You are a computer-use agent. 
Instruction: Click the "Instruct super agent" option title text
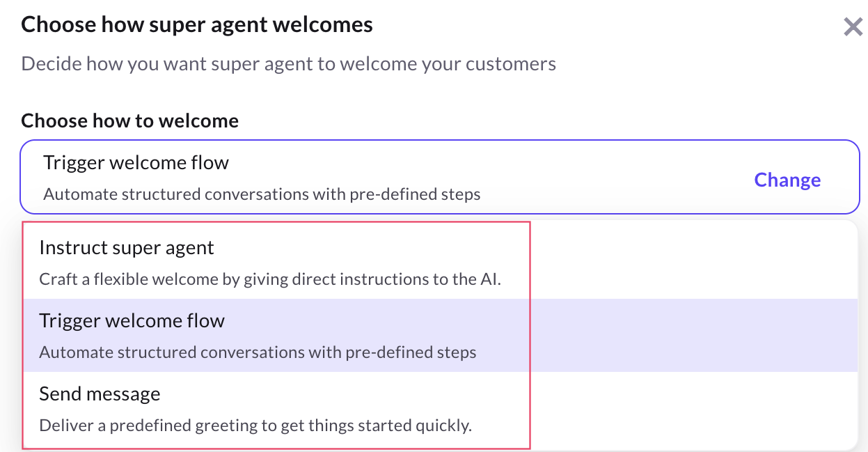[127, 248]
